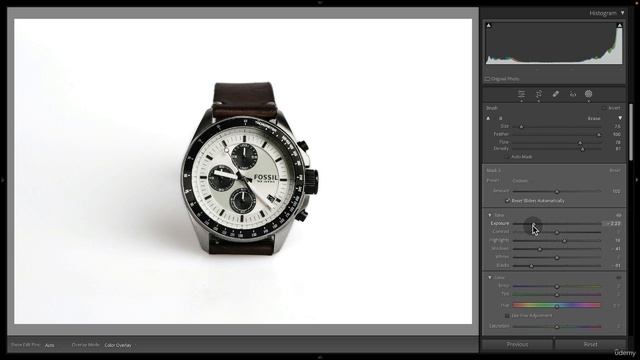This screenshot has width=640, height=360.
Task: Click the Blacks value field
Action: click(616, 266)
